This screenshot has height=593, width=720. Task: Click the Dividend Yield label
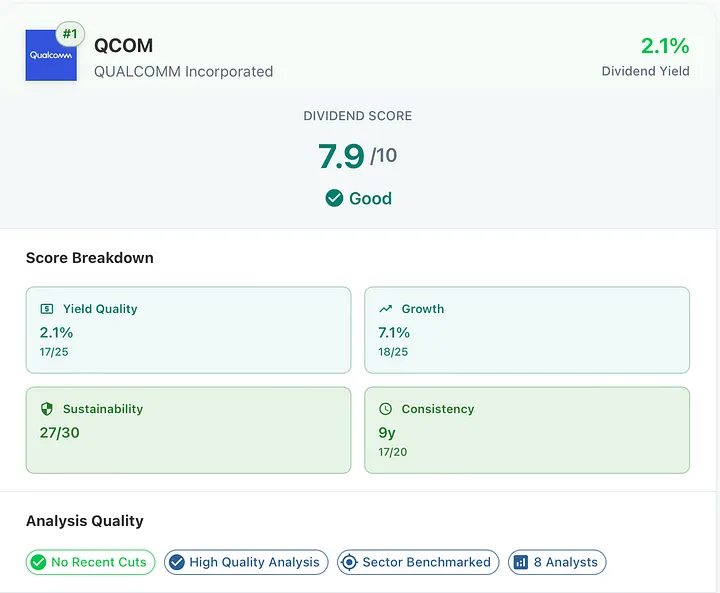coord(645,71)
